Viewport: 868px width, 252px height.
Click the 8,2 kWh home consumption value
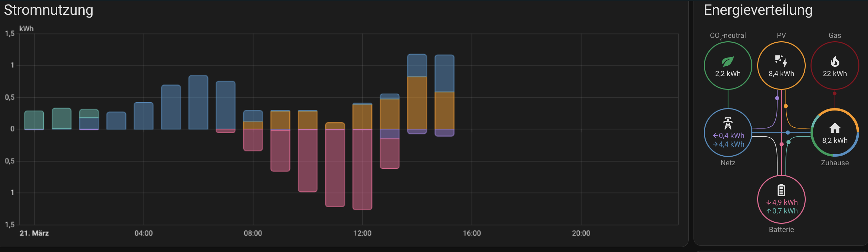[835, 140]
